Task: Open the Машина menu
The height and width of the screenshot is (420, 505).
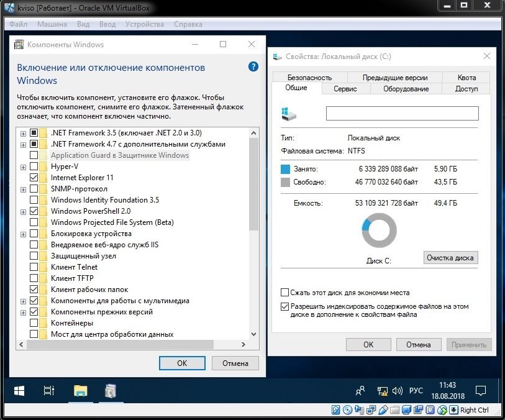Action: pyautogui.click(x=52, y=24)
